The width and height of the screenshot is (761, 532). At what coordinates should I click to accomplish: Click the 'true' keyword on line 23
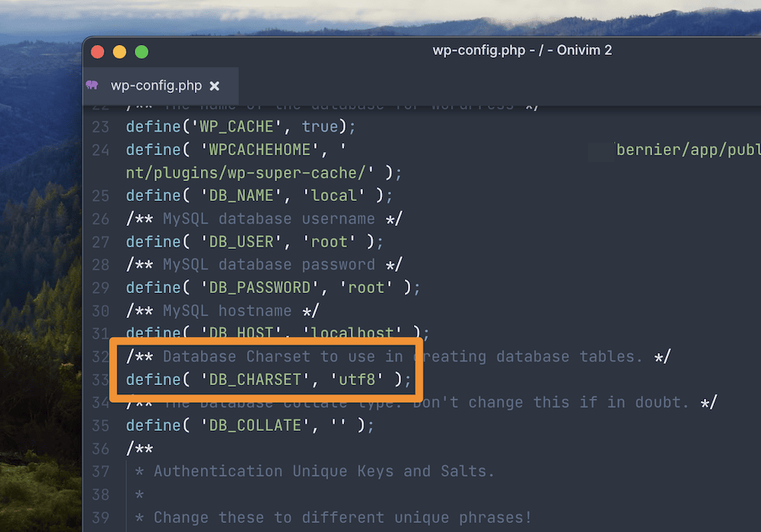(320, 126)
